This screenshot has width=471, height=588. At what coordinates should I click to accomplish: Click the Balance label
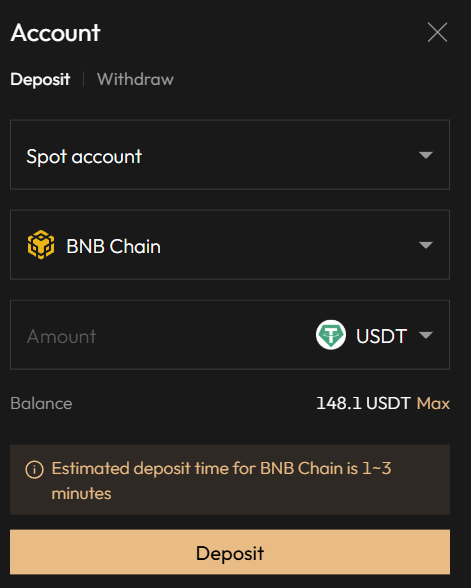[x=41, y=404]
